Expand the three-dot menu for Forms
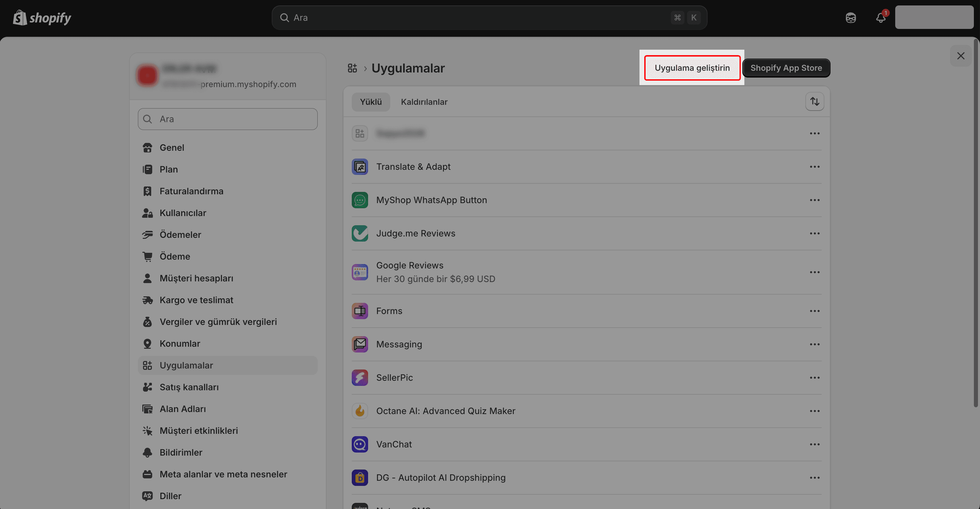 tap(815, 311)
